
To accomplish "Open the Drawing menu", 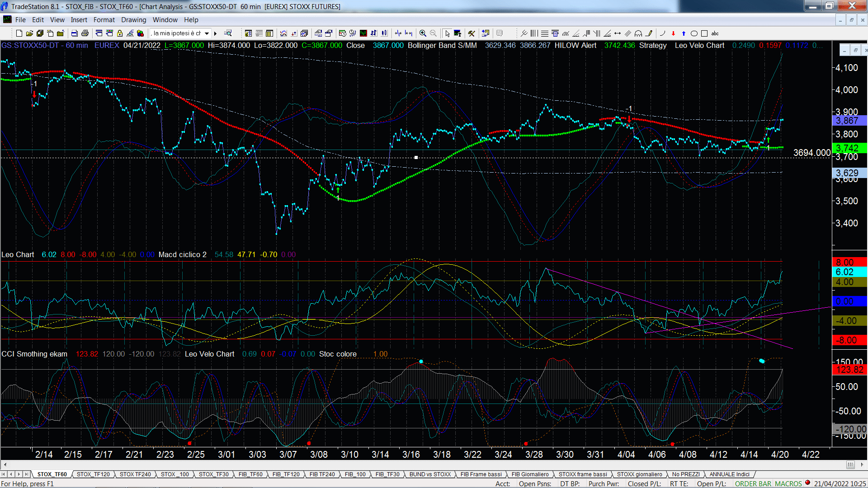I will pyautogui.click(x=133, y=20).
